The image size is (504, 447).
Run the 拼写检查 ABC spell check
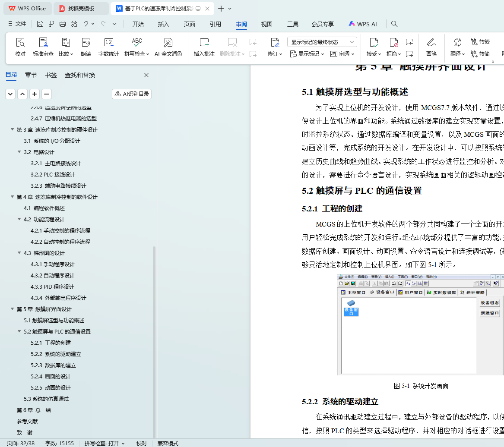136,47
